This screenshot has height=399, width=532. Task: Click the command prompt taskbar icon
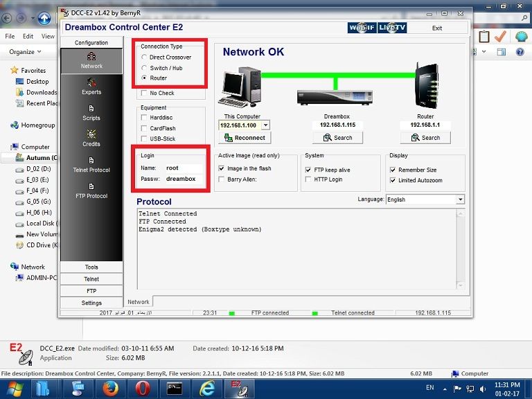pyautogui.click(x=175, y=389)
